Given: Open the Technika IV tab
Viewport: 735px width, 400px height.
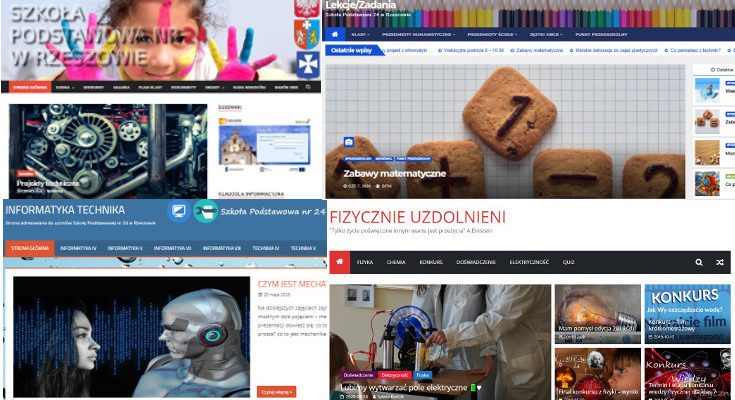Looking at the screenshot, I should [265, 248].
